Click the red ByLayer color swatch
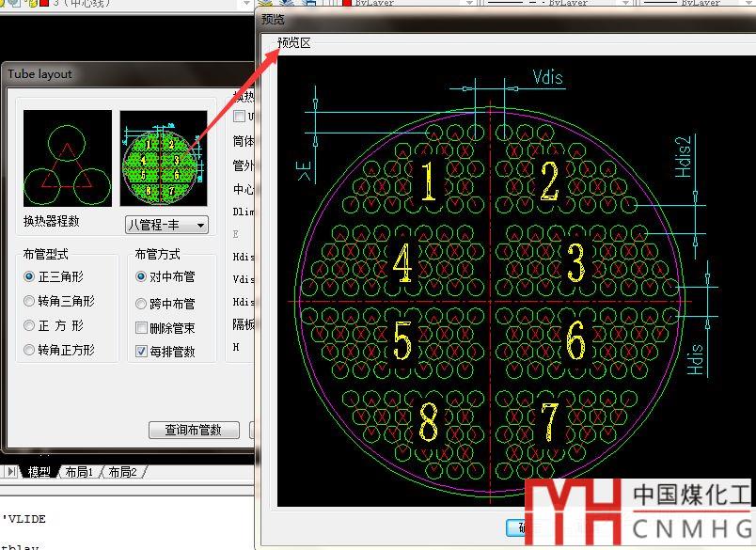Screen dimensions: 756x550 coord(347,3)
